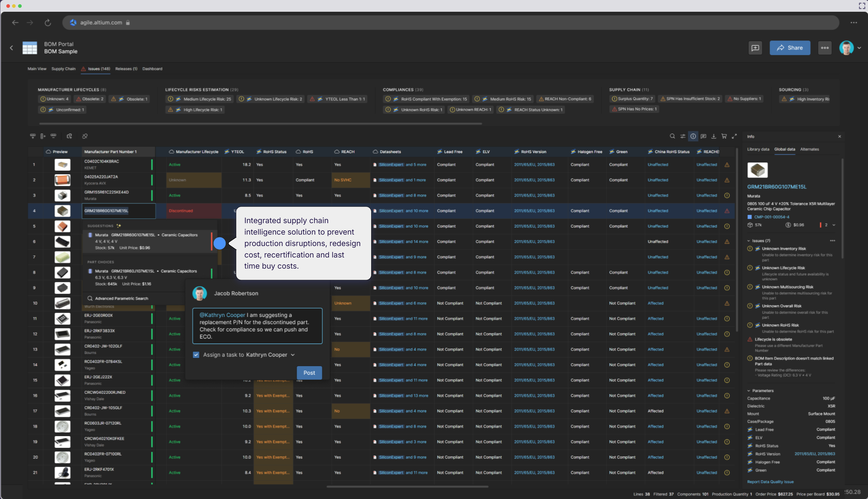Click the horizontal scrollbar under issue categories
The width and height of the screenshot is (868, 499).
261,123
